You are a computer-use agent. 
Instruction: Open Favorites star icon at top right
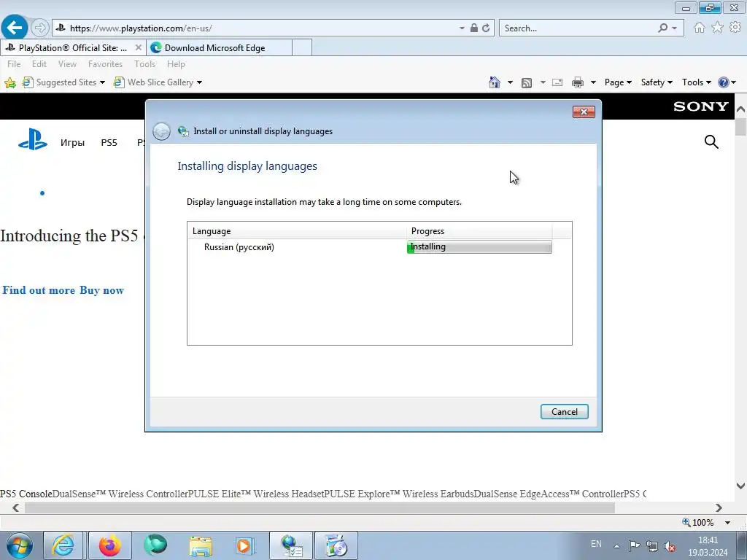pos(718,28)
